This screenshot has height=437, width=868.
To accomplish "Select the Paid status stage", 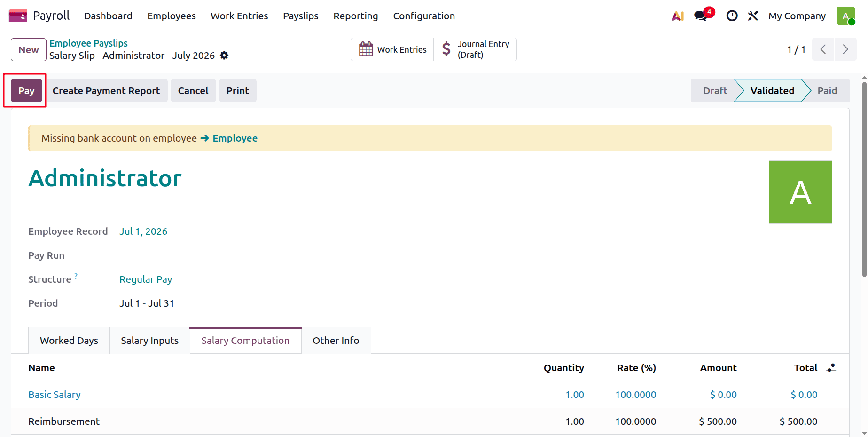I will tap(827, 91).
